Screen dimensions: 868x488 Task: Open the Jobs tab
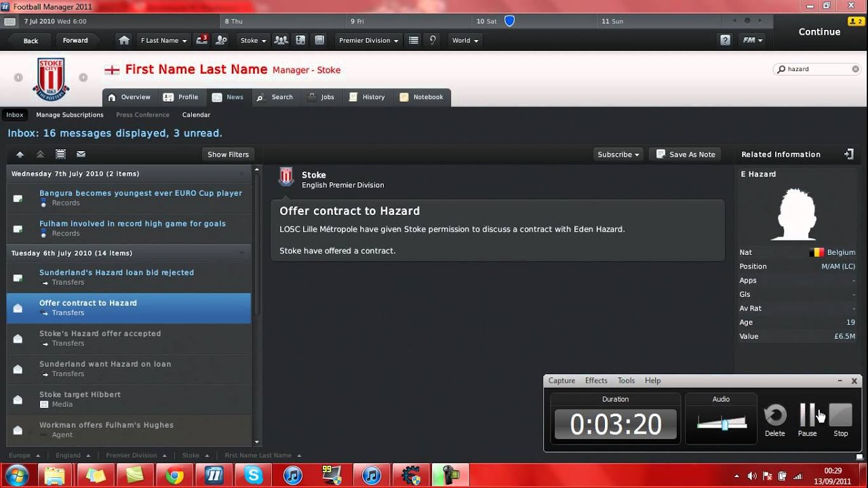(x=321, y=98)
